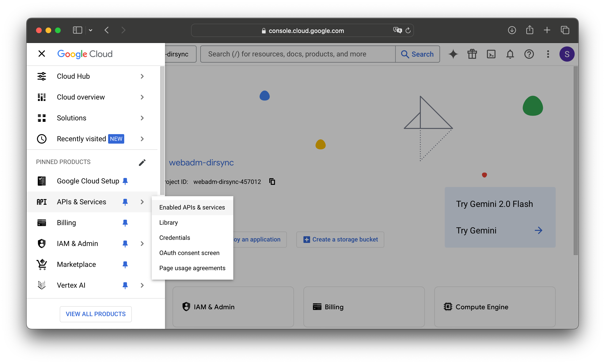Click the Search button
This screenshot has height=364, width=605.
417,54
